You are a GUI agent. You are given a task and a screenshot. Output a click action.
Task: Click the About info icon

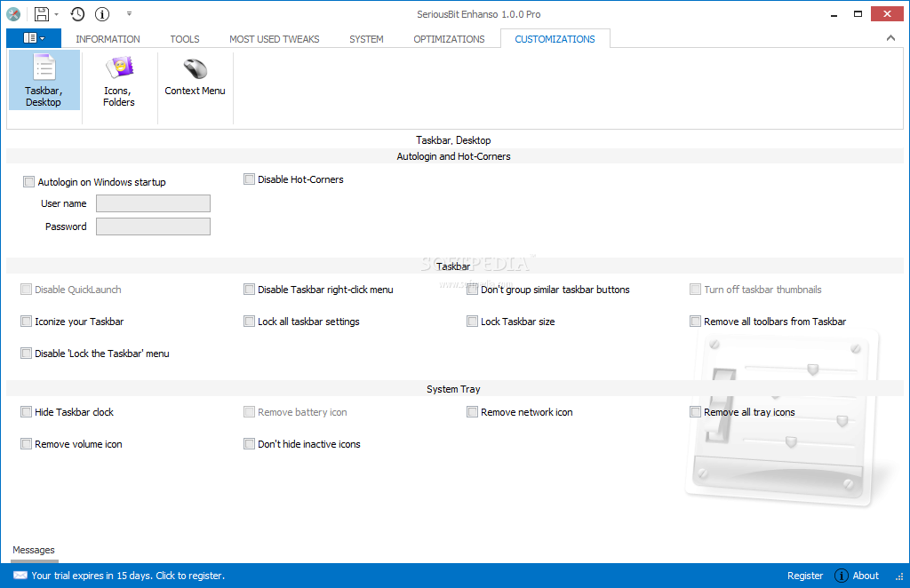(841, 576)
